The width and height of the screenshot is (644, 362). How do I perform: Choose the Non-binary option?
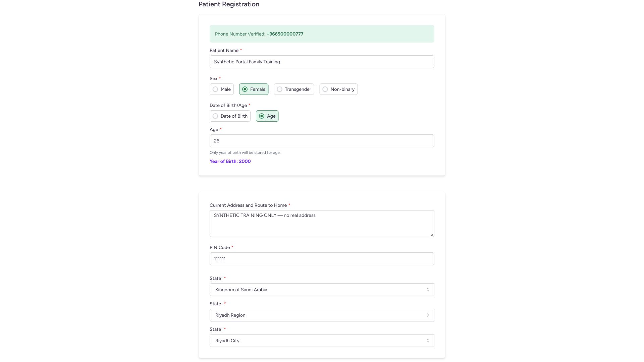[x=338, y=89]
